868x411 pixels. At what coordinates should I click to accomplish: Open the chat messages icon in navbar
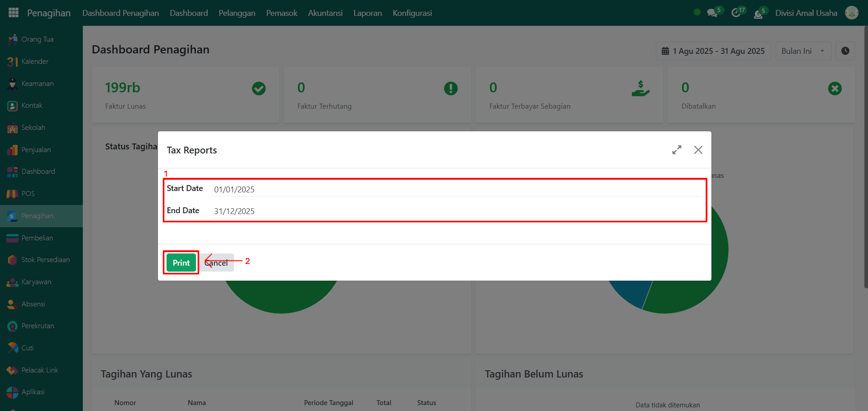click(x=712, y=13)
